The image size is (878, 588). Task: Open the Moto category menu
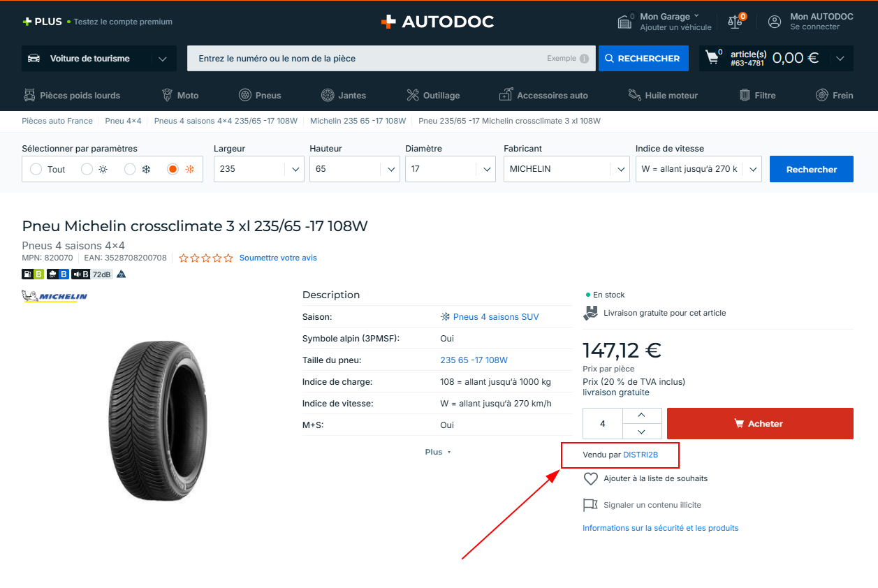pyautogui.click(x=180, y=95)
